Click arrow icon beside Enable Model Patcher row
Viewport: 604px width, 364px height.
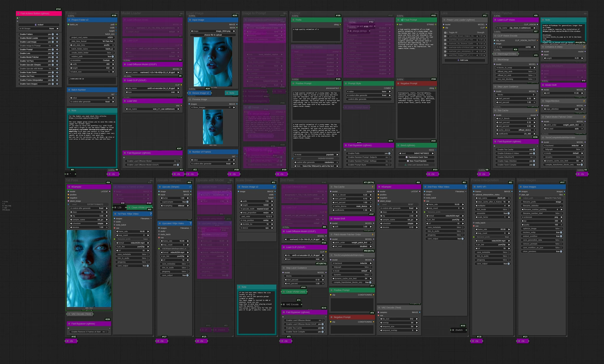pyautogui.click(x=57, y=57)
